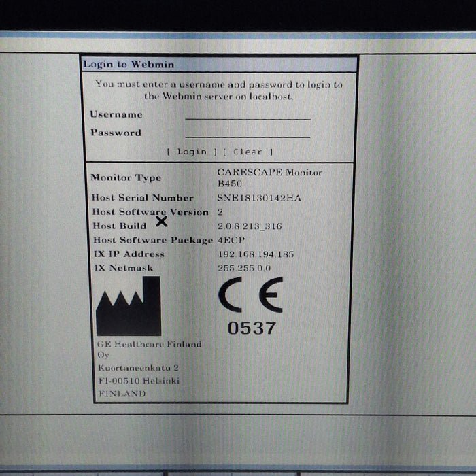Click the "Monitor Type" label

(x=126, y=177)
